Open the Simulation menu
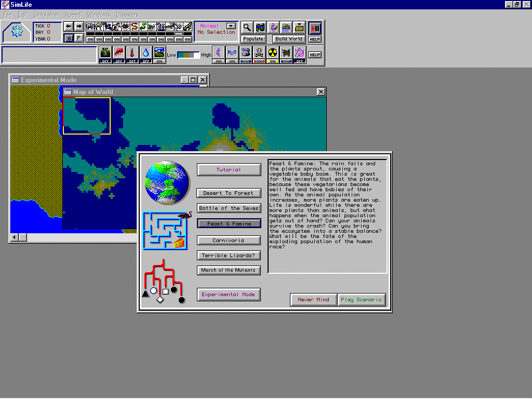The height and width of the screenshot is (399, 532). coord(46,15)
